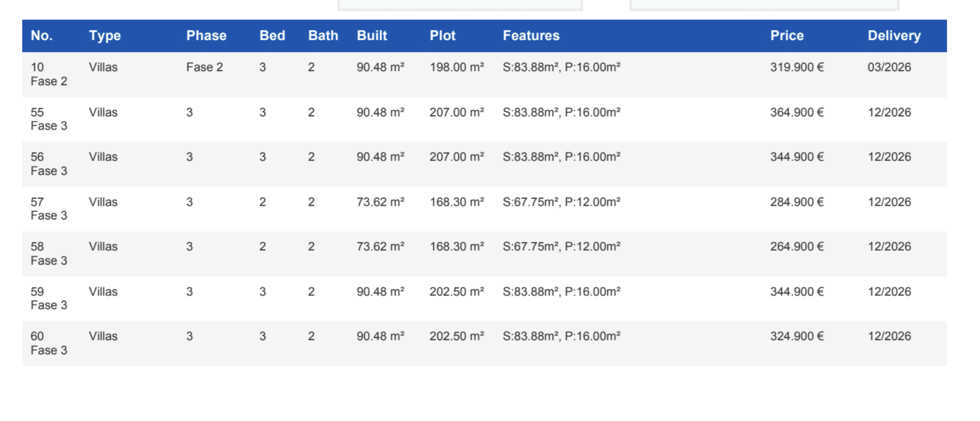
Task: Click the 284.900 € price cell
Action: coord(797,202)
